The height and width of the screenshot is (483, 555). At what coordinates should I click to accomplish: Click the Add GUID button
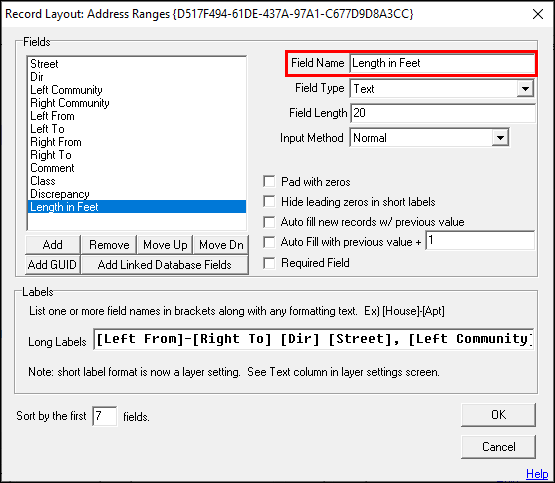coord(53,265)
